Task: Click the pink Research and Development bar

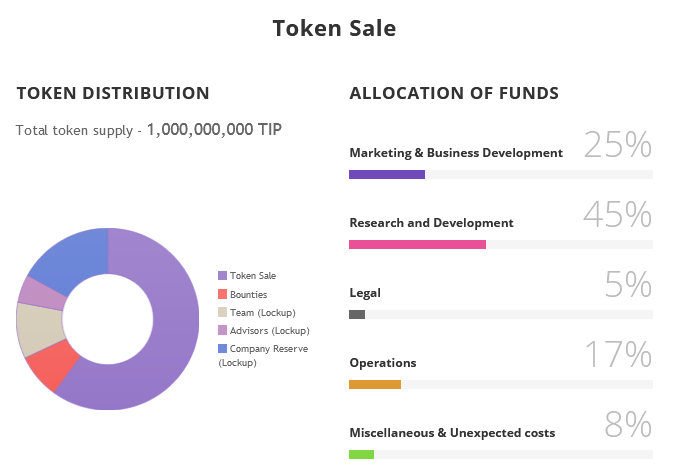Action: click(417, 244)
